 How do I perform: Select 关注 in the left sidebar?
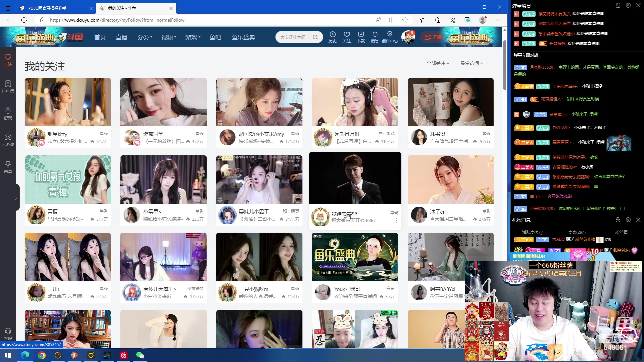[x=8, y=60]
